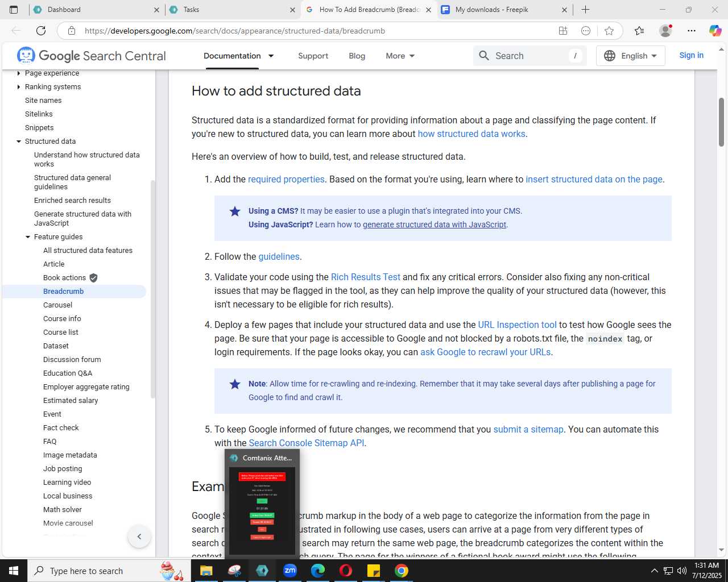Select FAQ in the sidebar

(49, 442)
